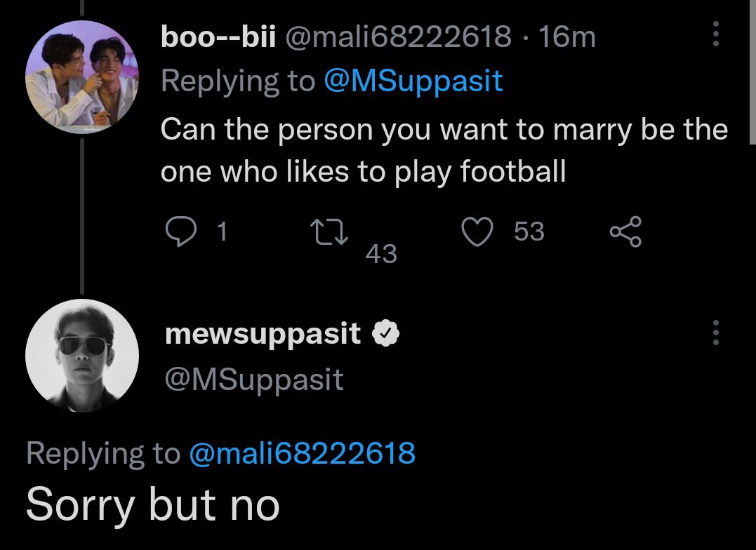
Task: Click the scrollbar thumb at right edge
Action: pyautogui.click(x=752, y=72)
